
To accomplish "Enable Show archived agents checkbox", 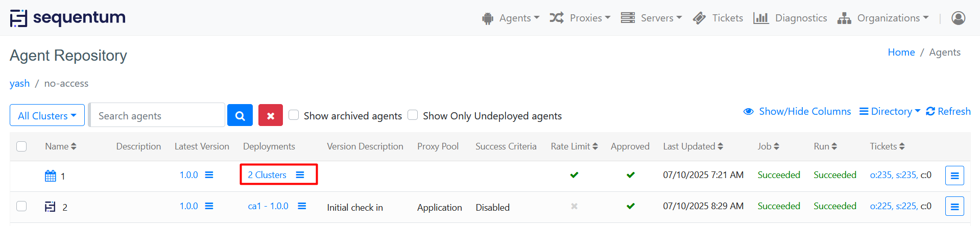I will click(x=294, y=115).
